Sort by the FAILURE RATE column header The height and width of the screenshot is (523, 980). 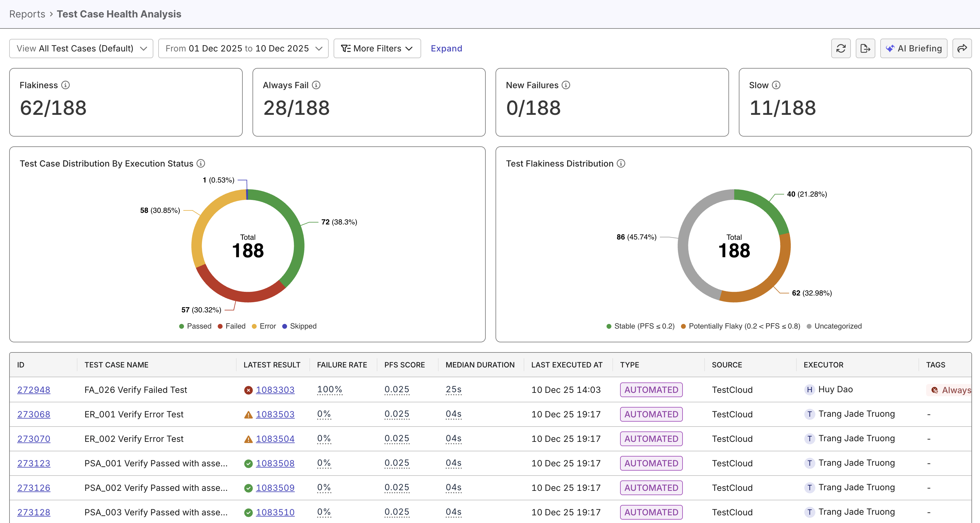342,365
